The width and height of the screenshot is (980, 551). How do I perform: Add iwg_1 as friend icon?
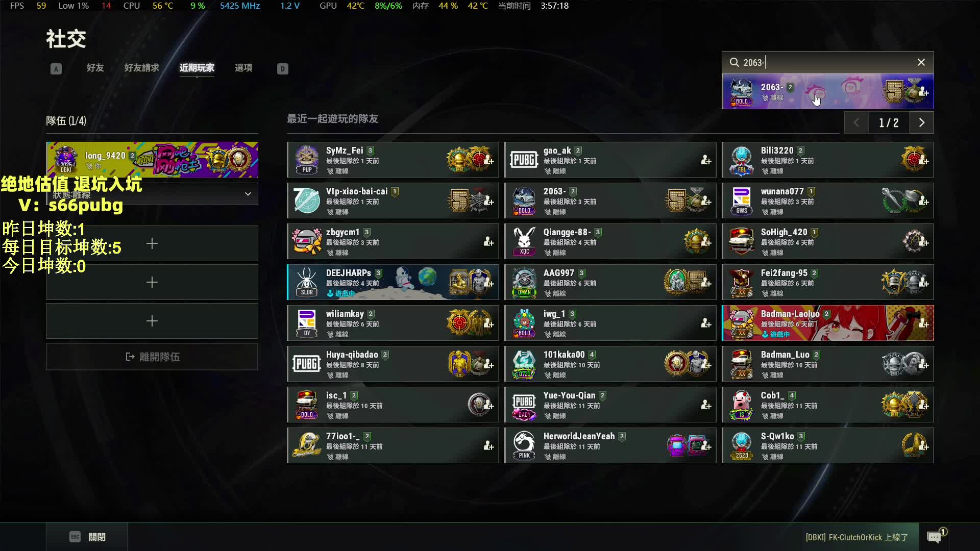pyautogui.click(x=706, y=323)
